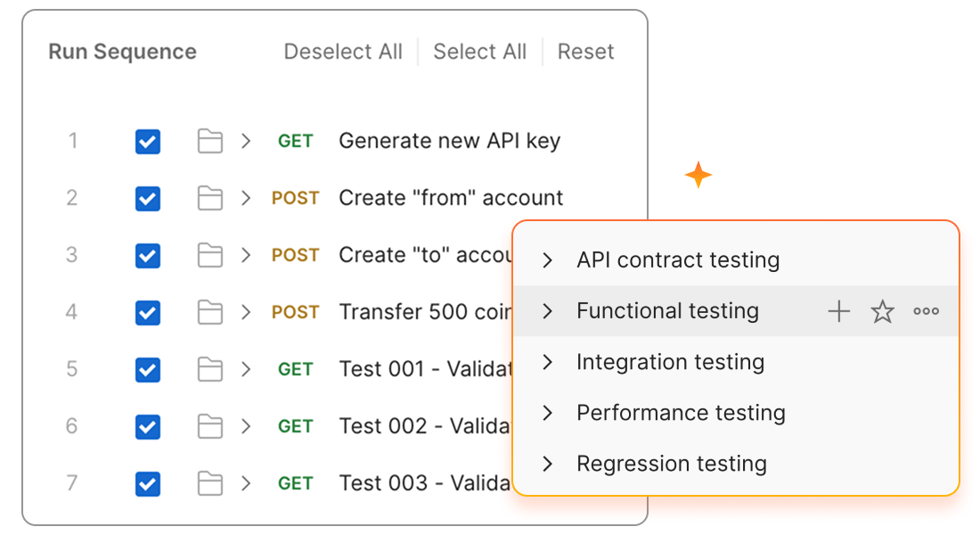Image resolution: width=980 pixels, height=535 pixels.
Task: Add a request to Functional testing via plus icon
Action: [x=838, y=311]
